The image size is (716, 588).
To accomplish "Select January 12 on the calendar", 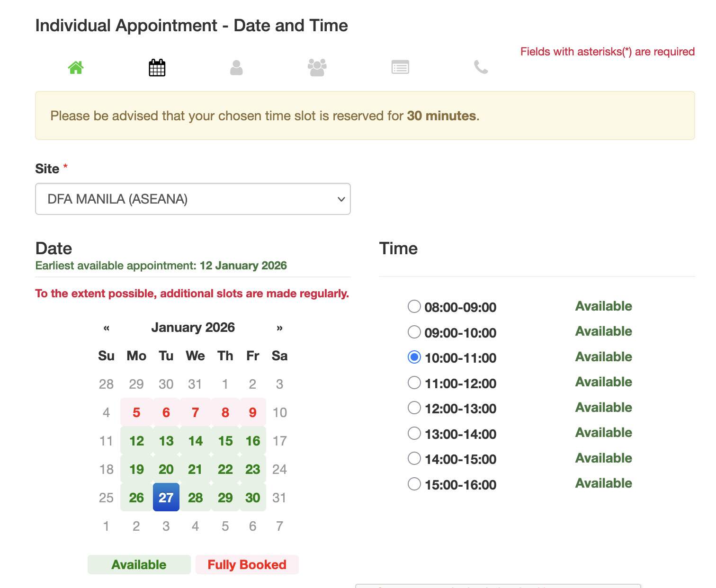I will [136, 441].
